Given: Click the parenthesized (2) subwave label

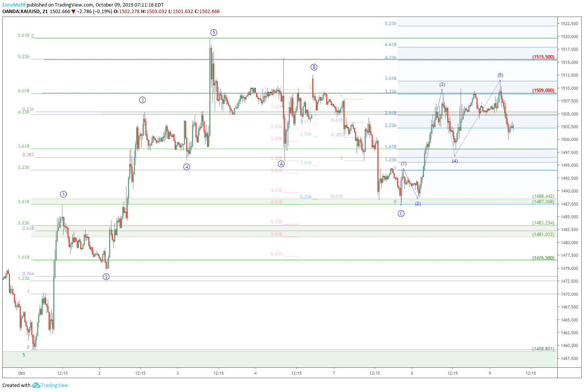Looking at the screenshot, I should point(418,204).
